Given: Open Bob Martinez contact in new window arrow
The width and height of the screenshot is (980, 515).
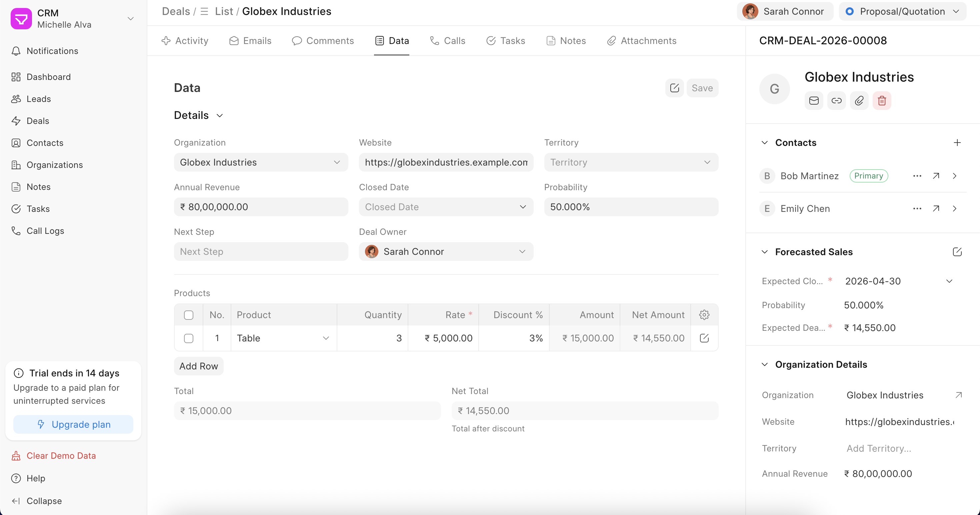Looking at the screenshot, I should tap(936, 176).
